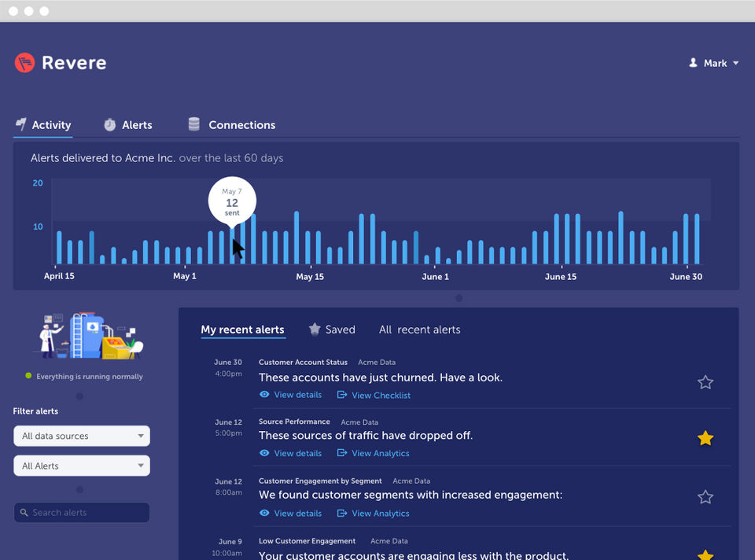755x560 pixels.
Task: Click the 'Alerts delivered to Acme Inc.' chart title
Action: 102,158
